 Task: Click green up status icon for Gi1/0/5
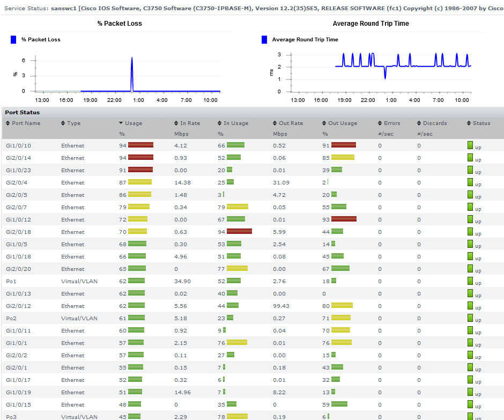tap(470, 244)
